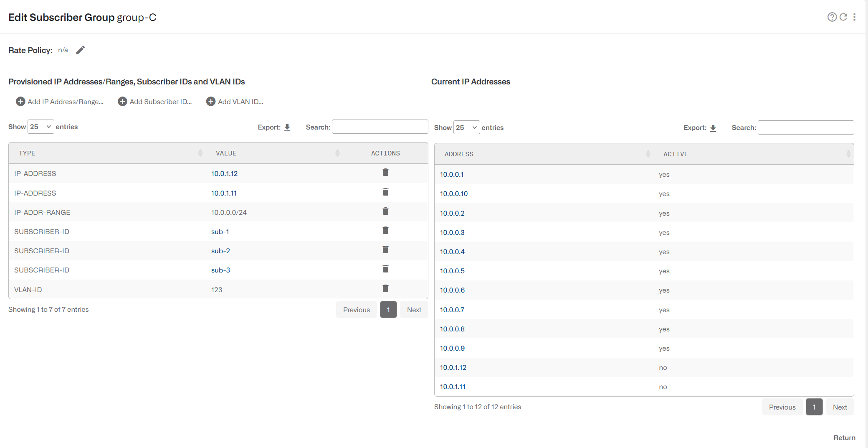
Task: Click 'Showing 1 to 12 of 12 entries' text
Action: [x=478, y=407]
